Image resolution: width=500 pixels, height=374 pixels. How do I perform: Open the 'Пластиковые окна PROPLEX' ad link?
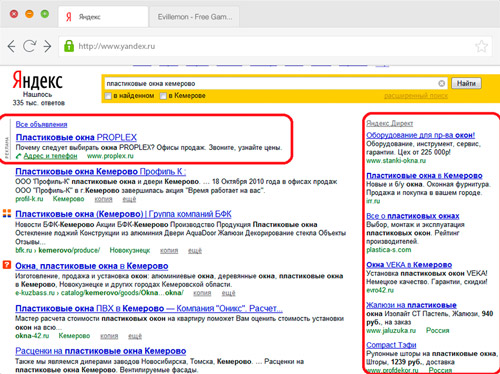pyautogui.click(x=76, y=137)
